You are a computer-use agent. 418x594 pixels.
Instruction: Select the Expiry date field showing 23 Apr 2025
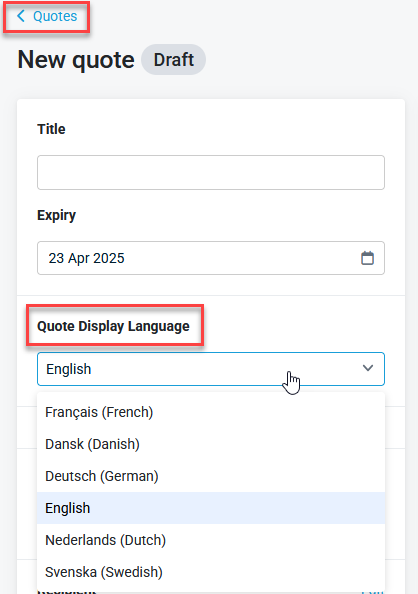[x=211, y=258]
